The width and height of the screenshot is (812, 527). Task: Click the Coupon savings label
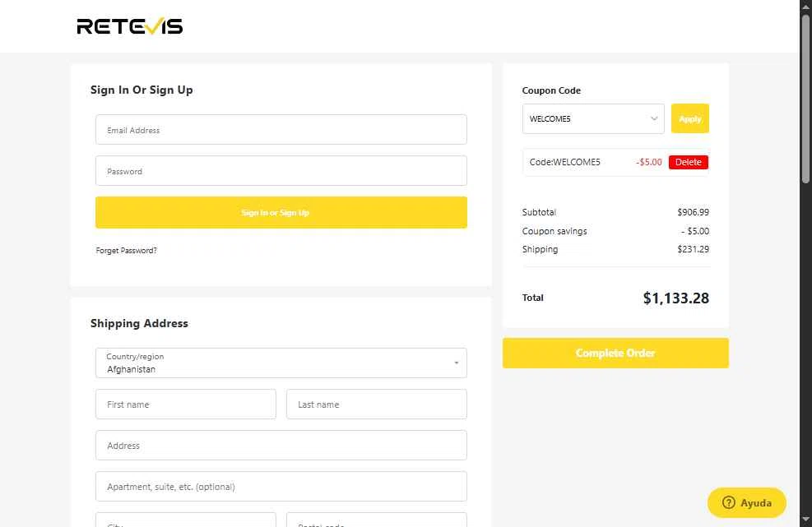[x=554, y=231]
